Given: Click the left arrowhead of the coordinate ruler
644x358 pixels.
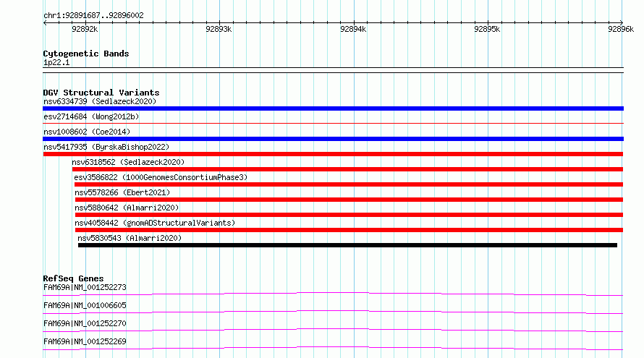Looking at the screenshot, I should click(x=45, y=22).
